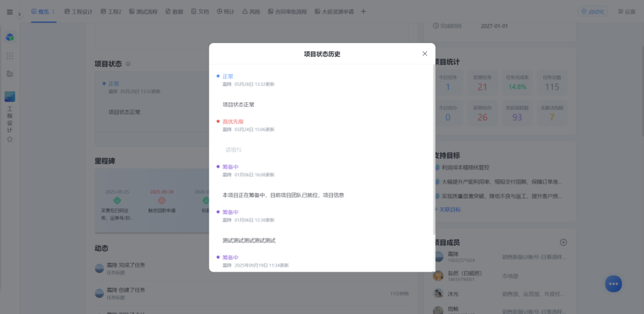Open goal starting 大幅提升产能利用率

tap(502, 181)
